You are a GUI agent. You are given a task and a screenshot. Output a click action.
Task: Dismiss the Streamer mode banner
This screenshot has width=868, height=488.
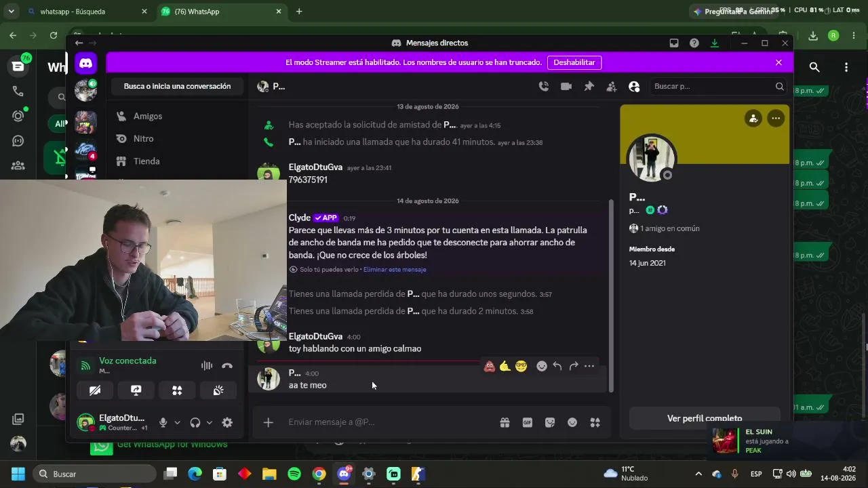pos(778,62)
